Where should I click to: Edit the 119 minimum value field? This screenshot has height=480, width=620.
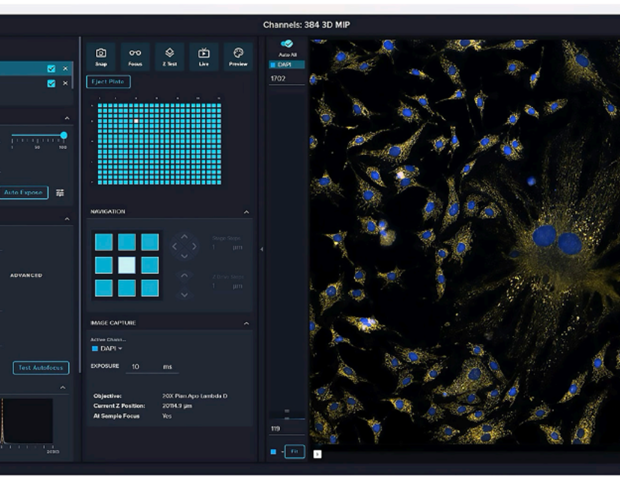point(287,429)
